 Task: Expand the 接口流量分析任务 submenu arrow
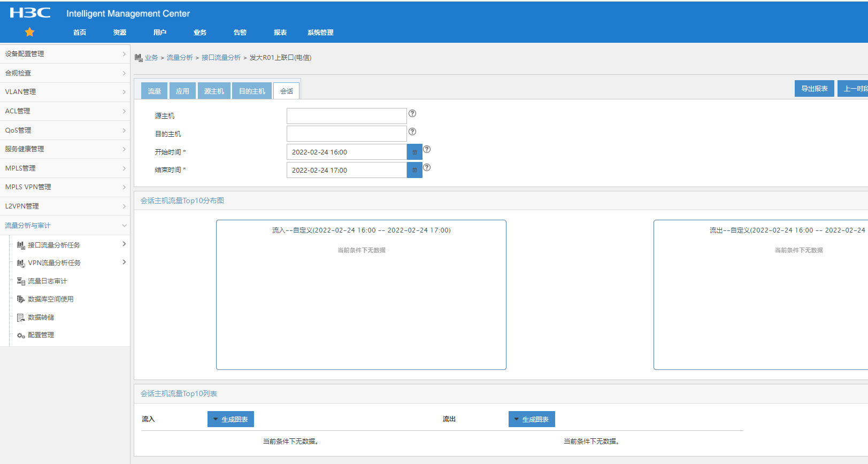pyautogui.click(x=124, y=244)
